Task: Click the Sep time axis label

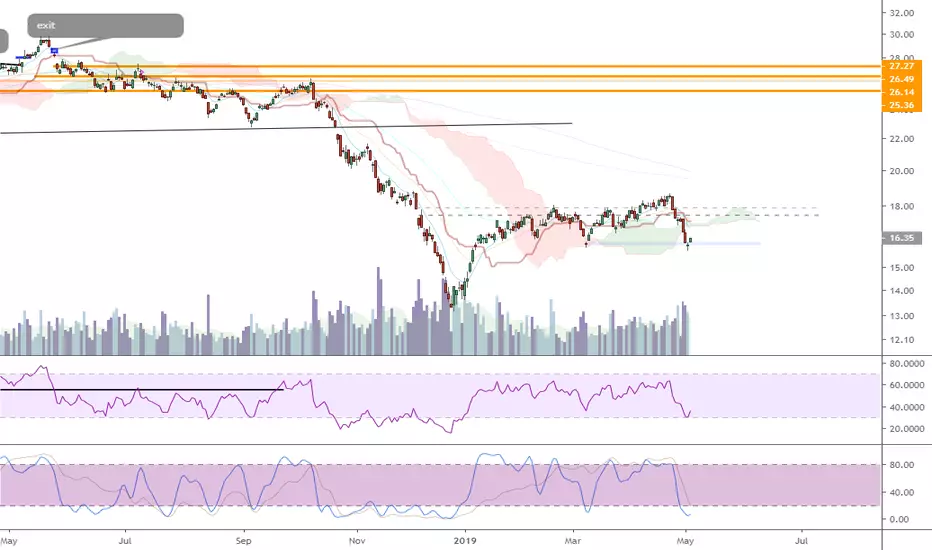Action: (244, 540)
